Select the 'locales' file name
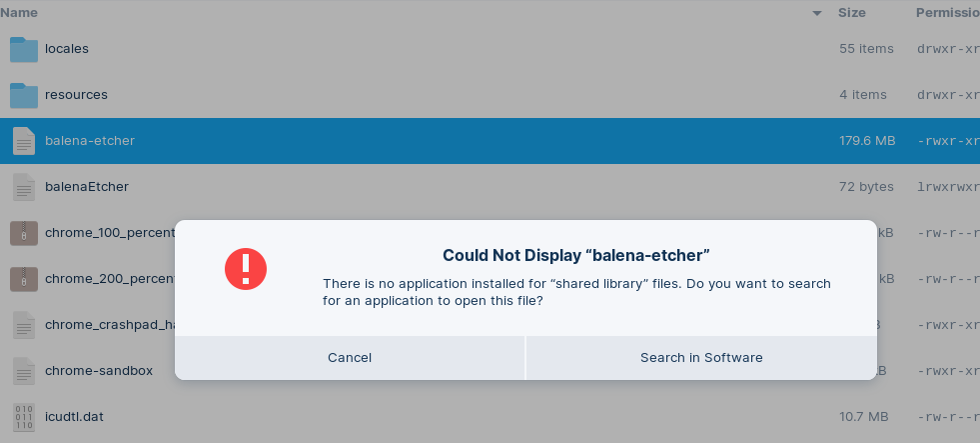The image size is (980, 443). (67, 49)
